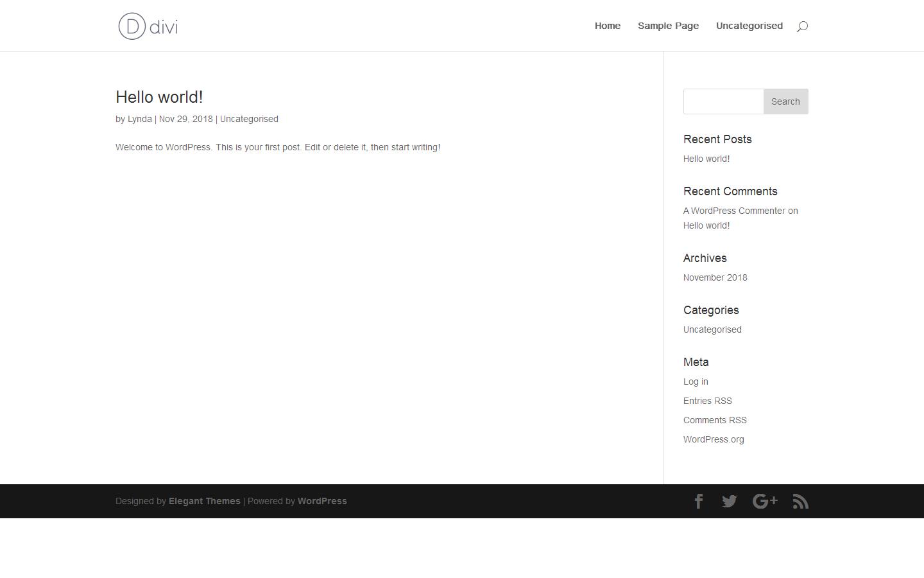Click the author link Lynda
The image size is (924, 578).
point(139,119)
